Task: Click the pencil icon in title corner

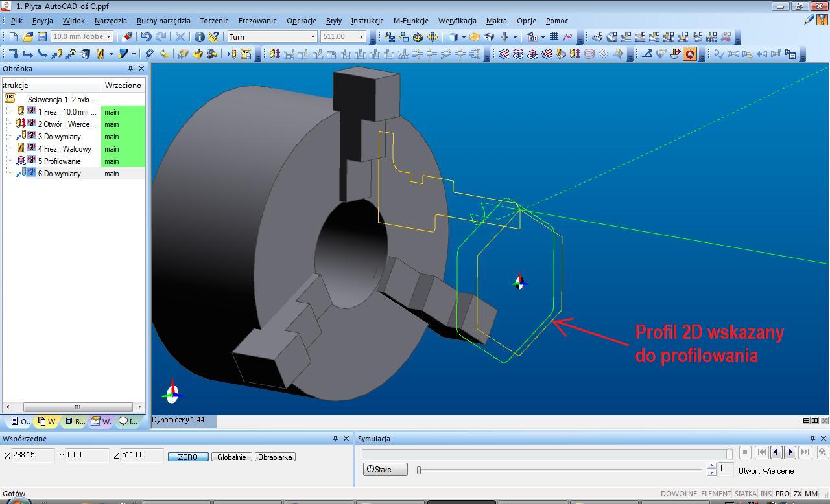Action: (x=809, y=20)
